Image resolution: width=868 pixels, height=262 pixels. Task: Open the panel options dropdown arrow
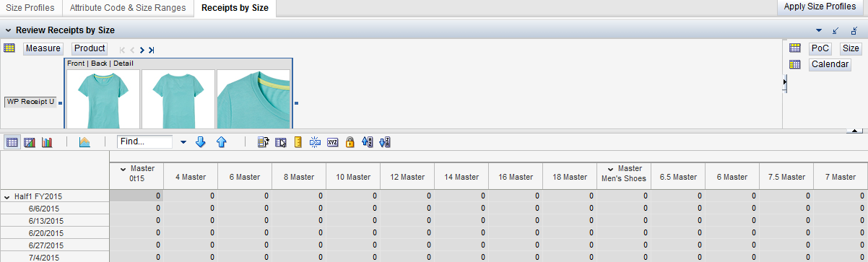[x=819, y=30]
